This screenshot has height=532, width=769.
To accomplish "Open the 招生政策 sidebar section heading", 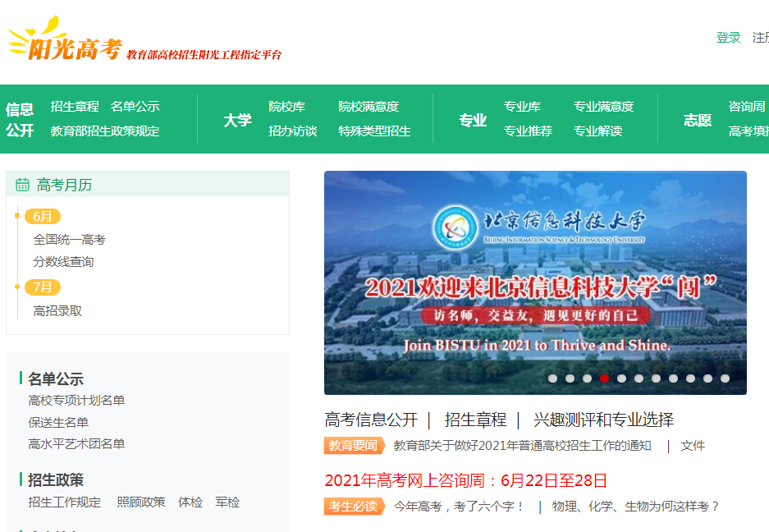I will 56,479.
